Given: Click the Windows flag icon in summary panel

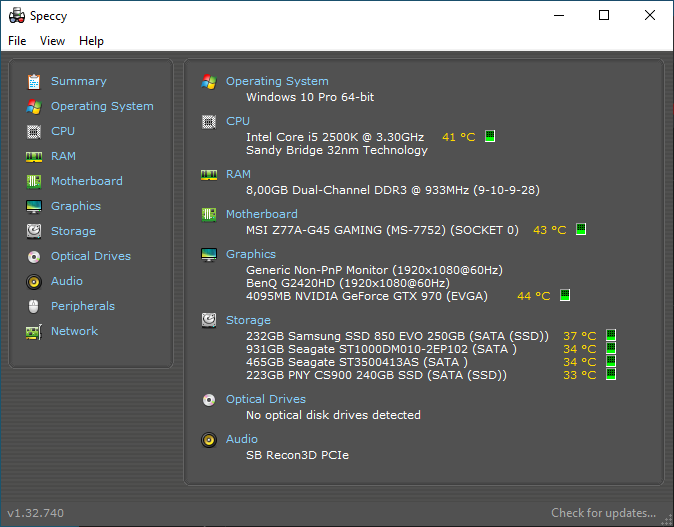Looking at the screenshot, I should coord(209,82).
